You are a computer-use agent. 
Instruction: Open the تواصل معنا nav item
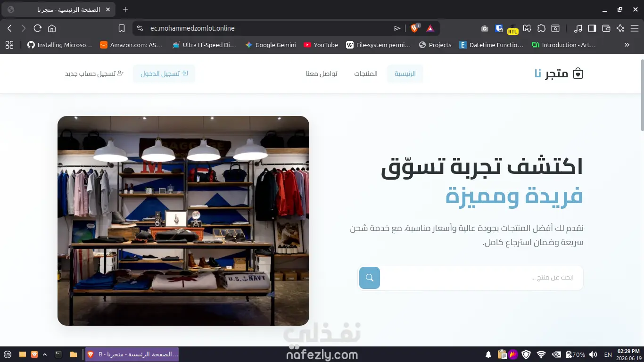(322, 74)
